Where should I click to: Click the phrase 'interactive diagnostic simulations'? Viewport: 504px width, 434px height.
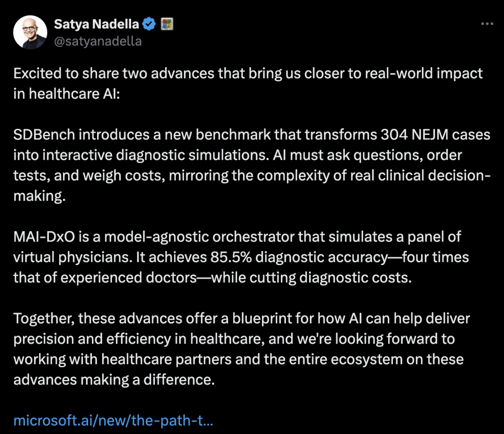click(155, 155)
